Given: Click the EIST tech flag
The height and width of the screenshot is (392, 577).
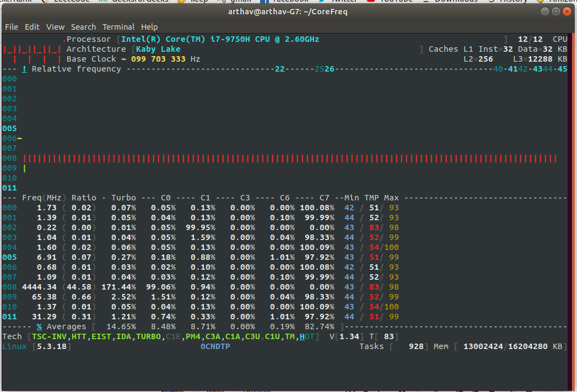Looking at the screenshot, I should [101, 336].
